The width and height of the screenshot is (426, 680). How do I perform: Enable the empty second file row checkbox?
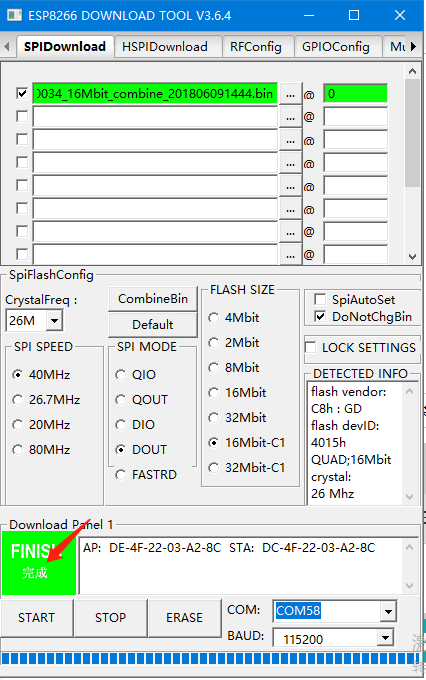point(22,116)
